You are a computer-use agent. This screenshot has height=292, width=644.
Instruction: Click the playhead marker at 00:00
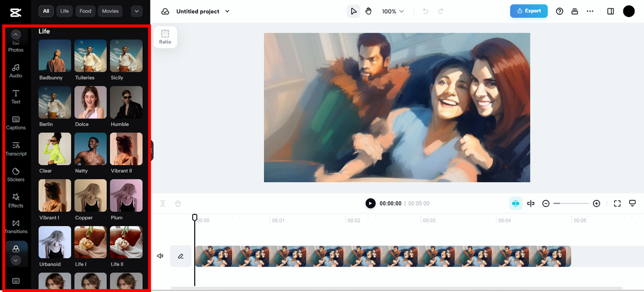coord(195,218)
